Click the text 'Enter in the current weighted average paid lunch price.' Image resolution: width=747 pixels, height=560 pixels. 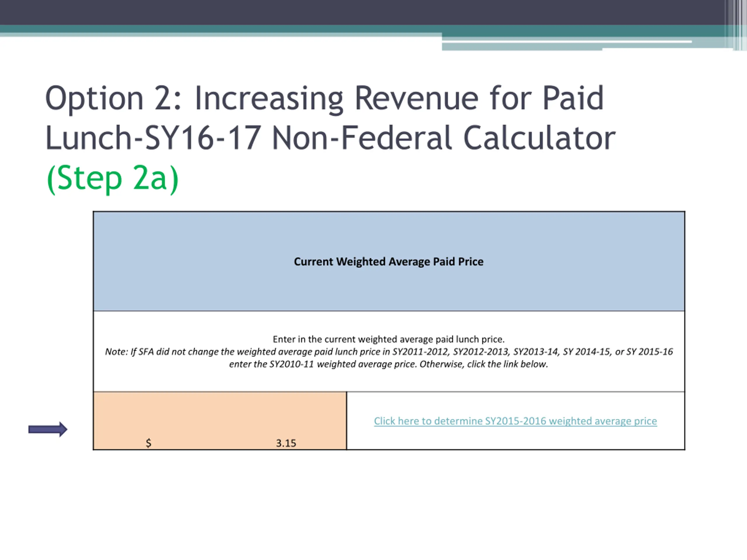[389, 339]
